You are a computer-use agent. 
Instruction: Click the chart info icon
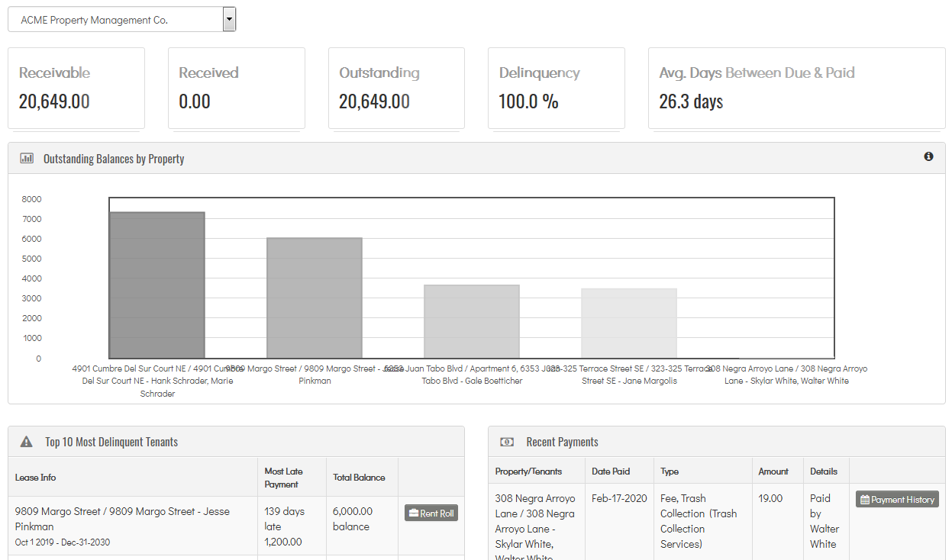pos(928,156)
